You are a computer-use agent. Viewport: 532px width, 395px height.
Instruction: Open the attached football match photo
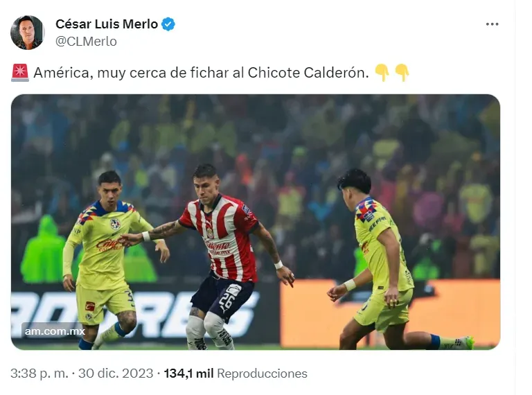256,222
